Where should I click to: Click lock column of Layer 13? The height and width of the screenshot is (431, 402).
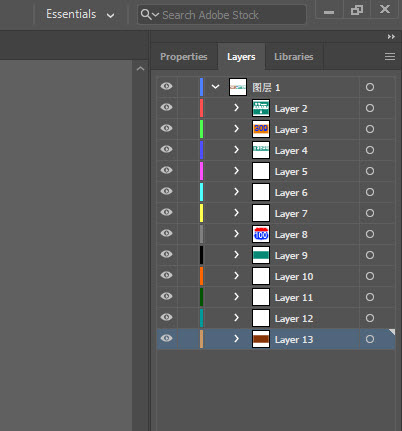pyautogui.click(x=188, y=339)
